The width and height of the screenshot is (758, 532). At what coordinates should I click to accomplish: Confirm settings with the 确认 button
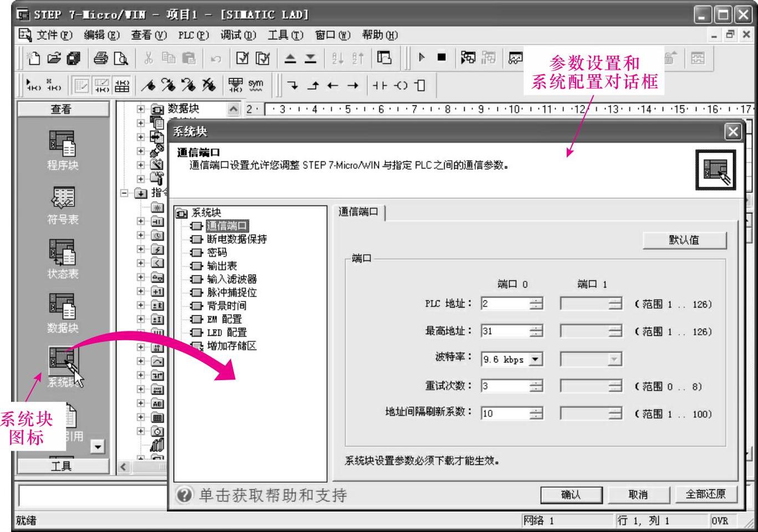pos(571,494)
